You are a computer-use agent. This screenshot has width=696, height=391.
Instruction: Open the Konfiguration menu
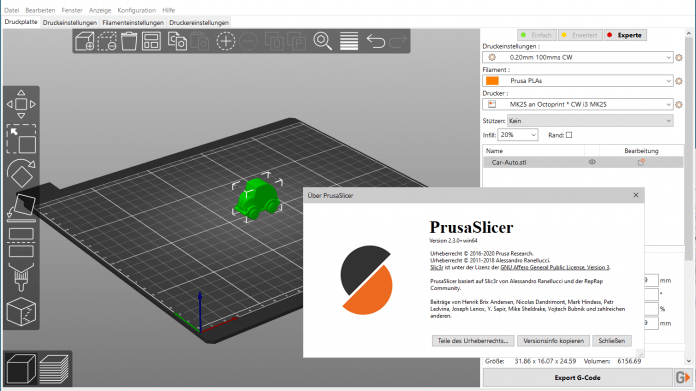click(x=137, y=10)
